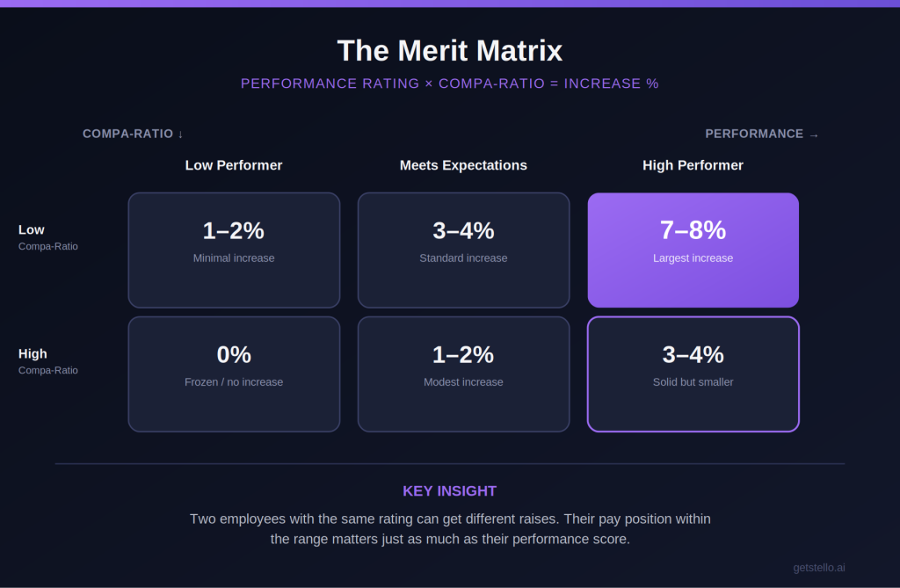The width and height of the screenshot is (900, 588).
Task: Select the 0% Frozen no increase cell
Action: click(234, 374)
